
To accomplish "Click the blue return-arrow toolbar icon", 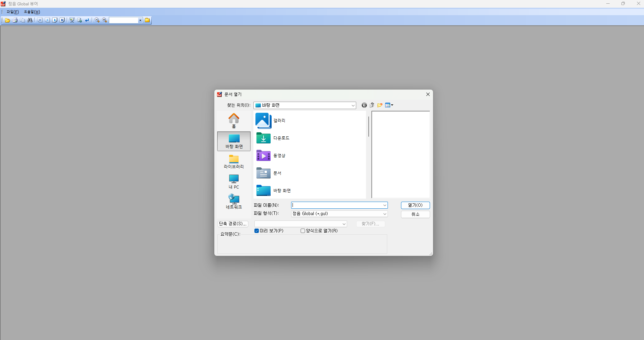I will coord(87,20).
